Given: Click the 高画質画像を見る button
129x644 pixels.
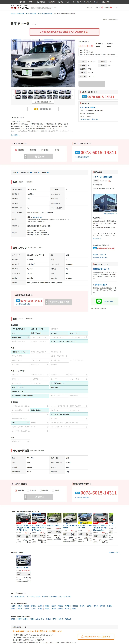Looking at the screenshot, I should (x=43, y=109).
